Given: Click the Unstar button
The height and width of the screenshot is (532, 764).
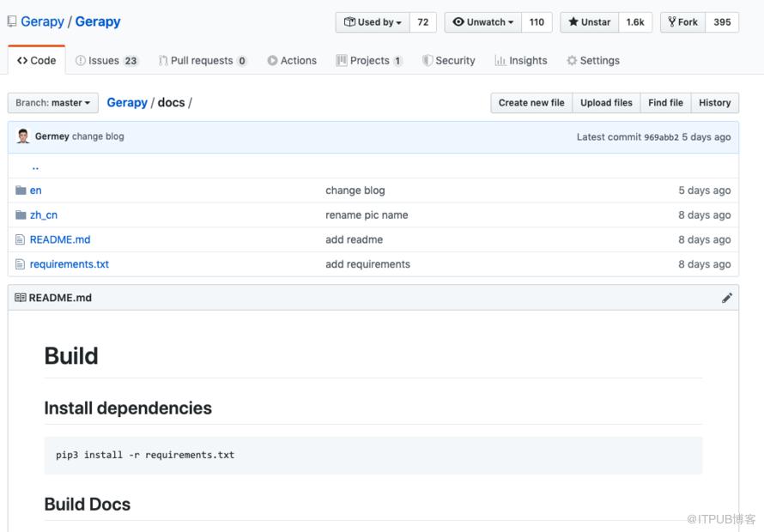Looking at the screenshot, I should [589, 22].
